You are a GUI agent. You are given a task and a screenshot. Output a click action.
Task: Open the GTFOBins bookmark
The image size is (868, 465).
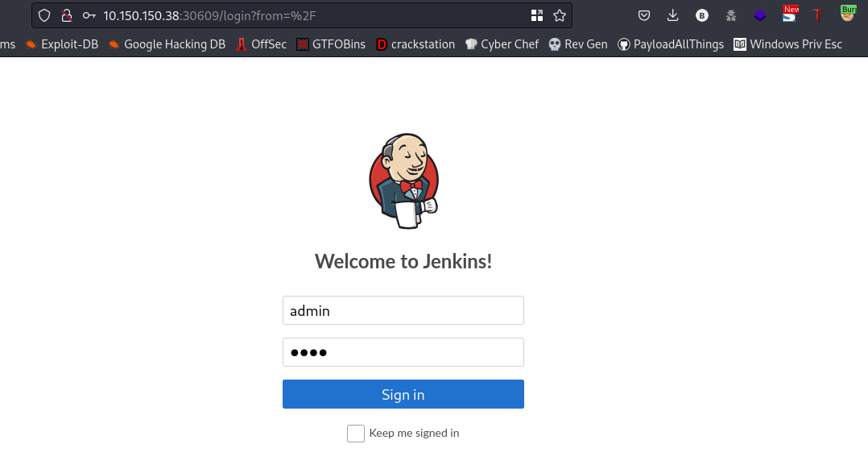tap(331, 44)
